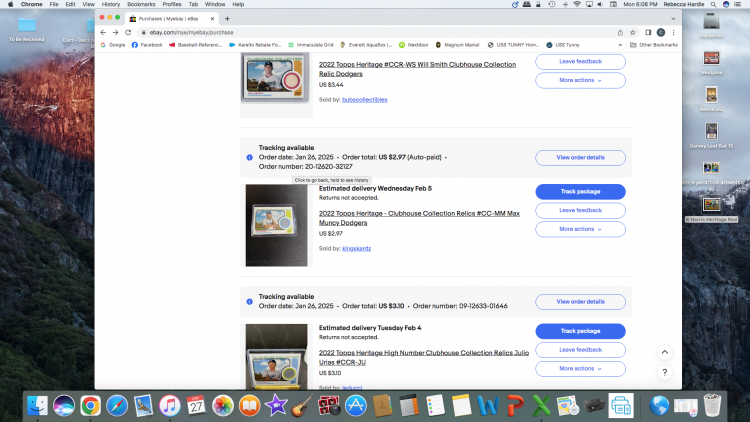
Task: Click Will Smith card thumbnail
Action: 274,77
